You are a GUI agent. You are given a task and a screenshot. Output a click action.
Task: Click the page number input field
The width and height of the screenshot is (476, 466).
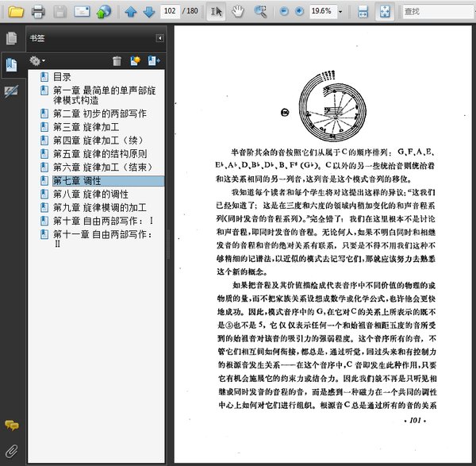pyautogui.click(x=169, y=12)
